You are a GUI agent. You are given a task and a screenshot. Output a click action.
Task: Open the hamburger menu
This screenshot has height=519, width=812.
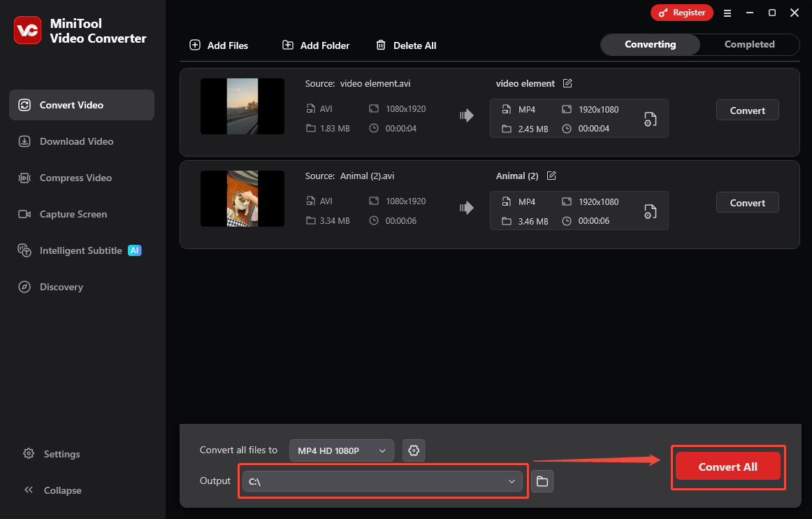pos(727,13)
